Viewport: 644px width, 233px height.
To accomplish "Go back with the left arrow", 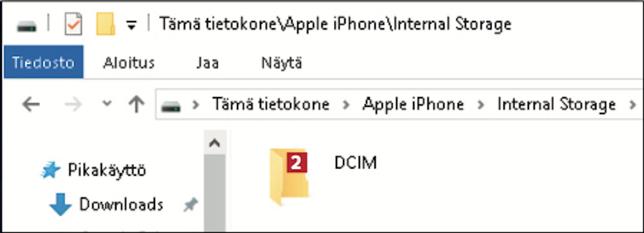I will click(31, 104).
